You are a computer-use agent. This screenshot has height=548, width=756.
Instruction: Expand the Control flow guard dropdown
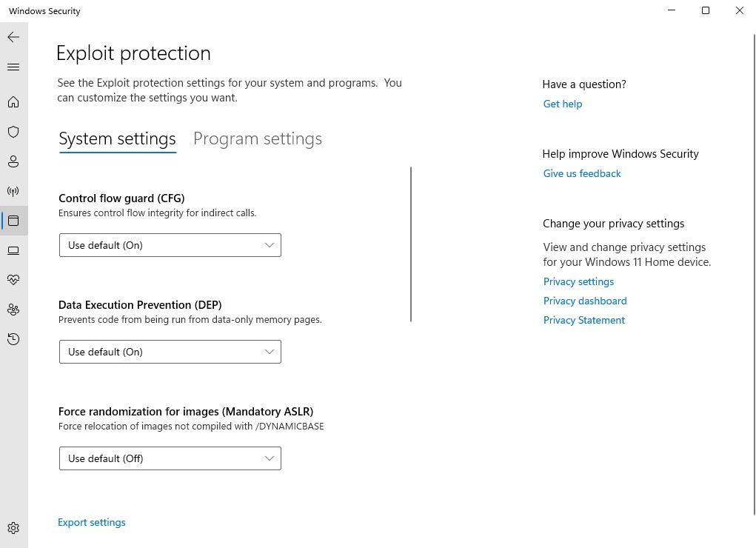[170, 245]
